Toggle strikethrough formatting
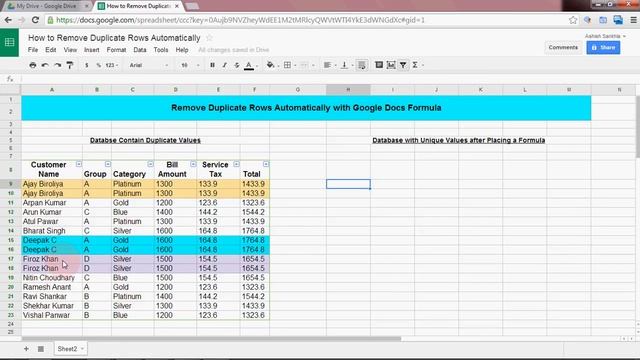 237,65
